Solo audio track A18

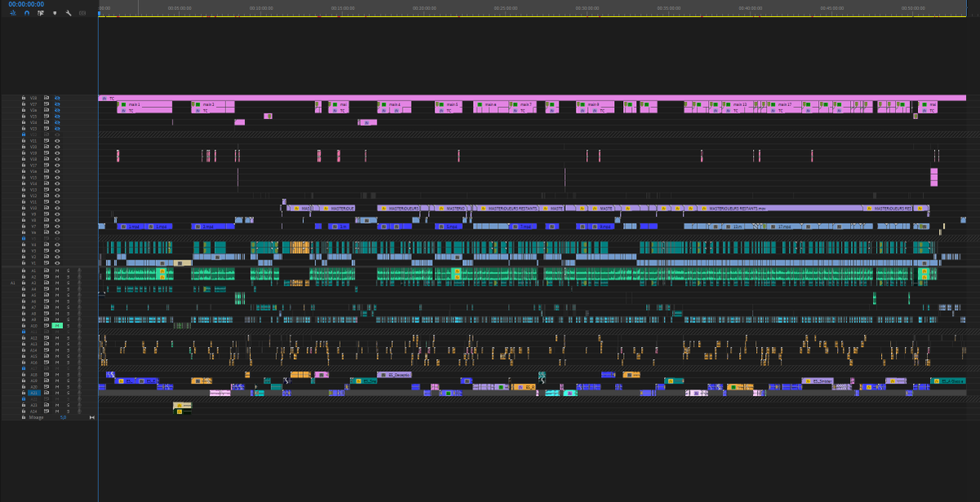tap(69, 375)
